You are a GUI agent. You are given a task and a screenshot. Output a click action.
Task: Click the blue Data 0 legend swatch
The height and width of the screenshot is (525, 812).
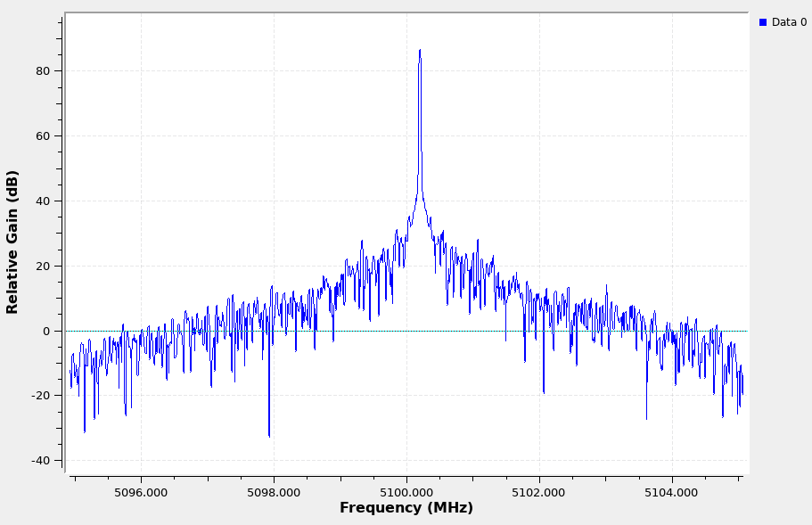[x=763, y=22]
